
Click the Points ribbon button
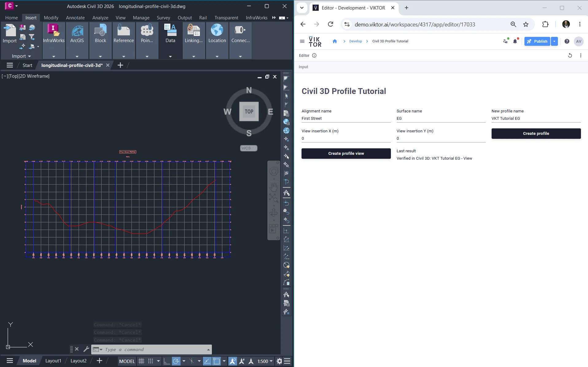[x=147, y=34]
